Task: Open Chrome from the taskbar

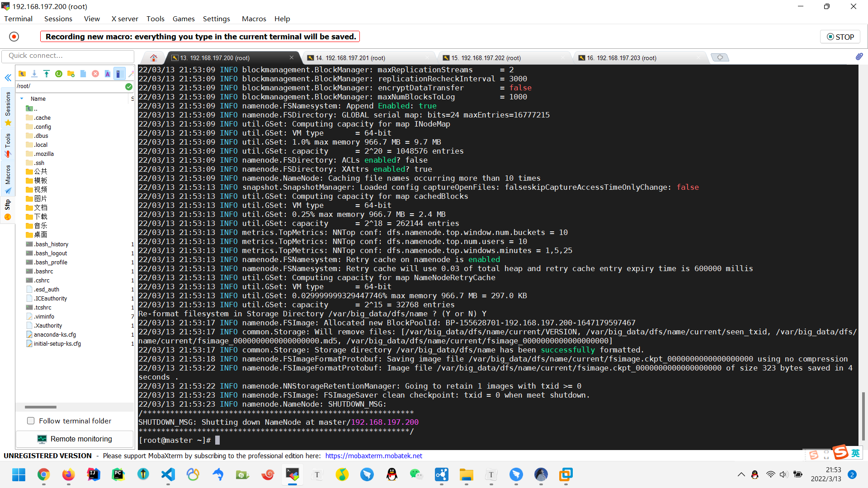Action: click(43, 474)
